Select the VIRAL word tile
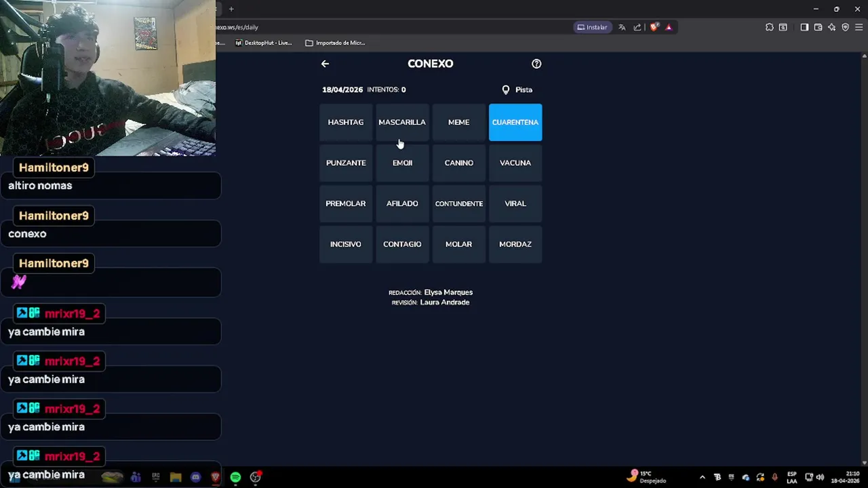This screenshot has width=868, height=488. click(515, 203)
